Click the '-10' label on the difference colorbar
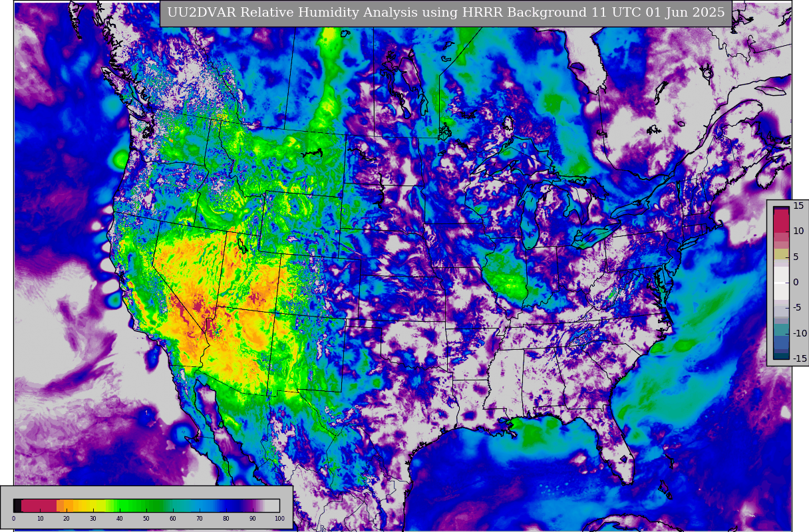The height and width of the screenshot is (532, 809). coord(799,333)
